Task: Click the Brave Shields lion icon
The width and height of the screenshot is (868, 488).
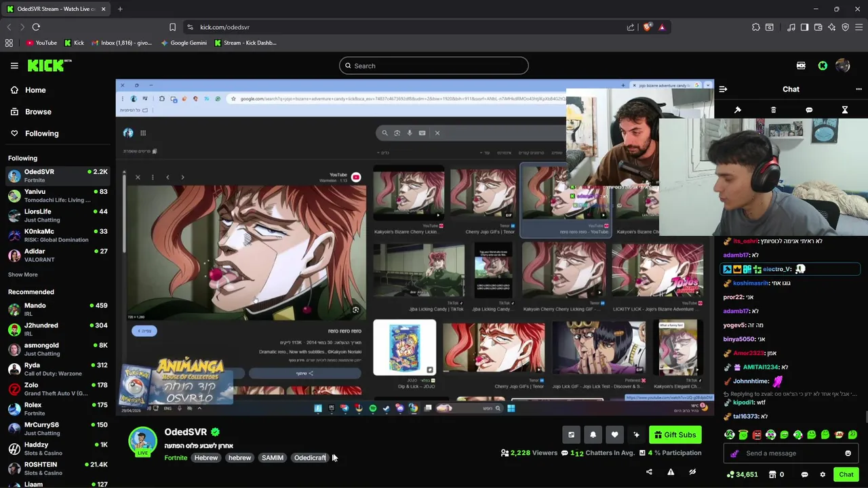Action: pyautogui.click(x=648, y=27)
